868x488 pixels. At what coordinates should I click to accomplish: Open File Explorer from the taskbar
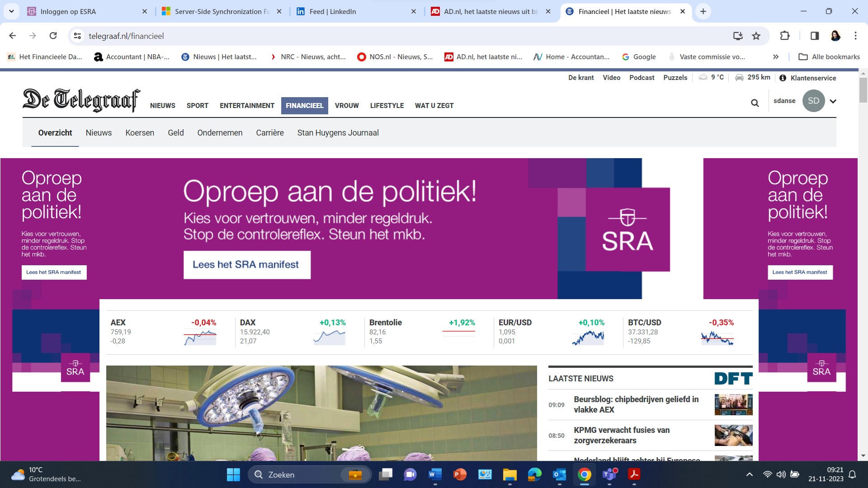[x=509, y=474]
